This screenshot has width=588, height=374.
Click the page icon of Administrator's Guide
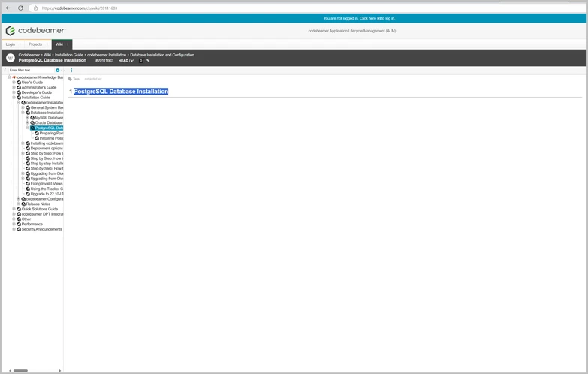pos(19,87)
